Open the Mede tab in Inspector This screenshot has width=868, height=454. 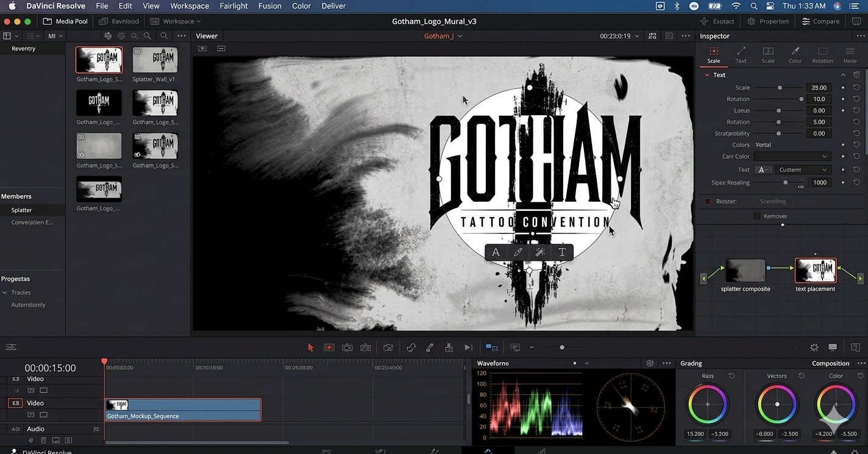pos(850,55)
